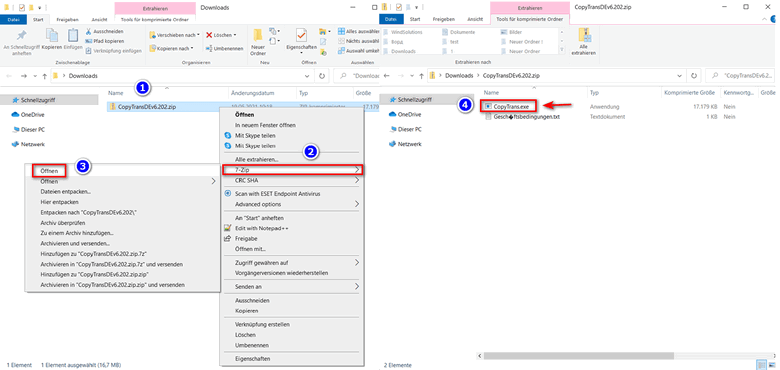Click Nichts auswählen in the Downloads ribbon
780x370 pixels.
point(359,40)
